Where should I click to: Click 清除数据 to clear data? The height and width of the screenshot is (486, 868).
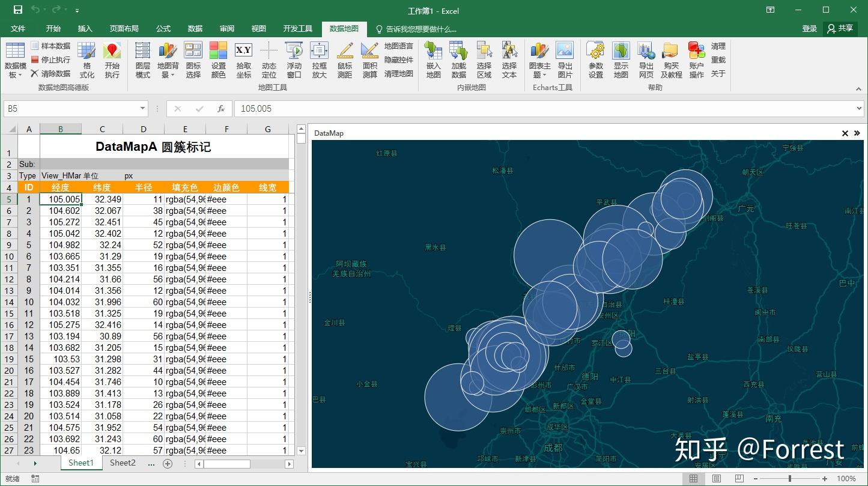click(x=50, y=74)
